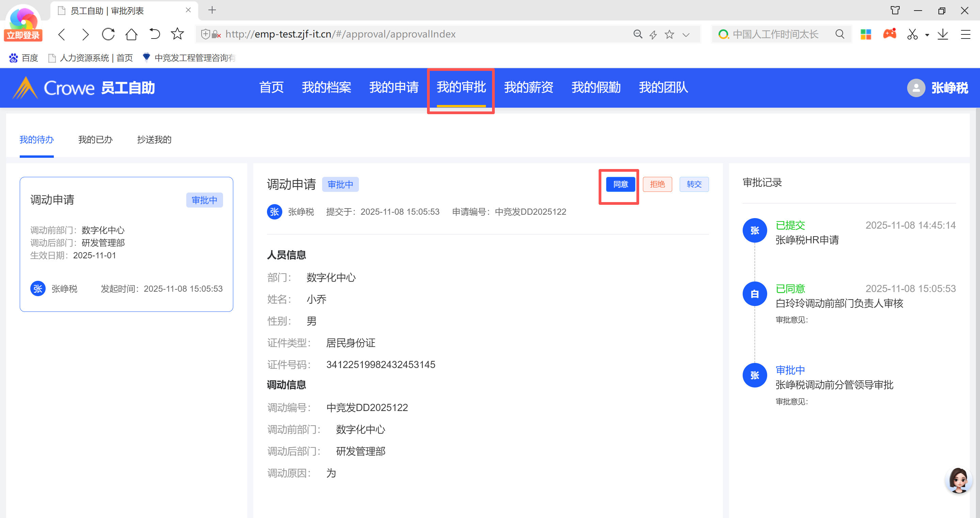Go to browser home page icon

[131, 34]
